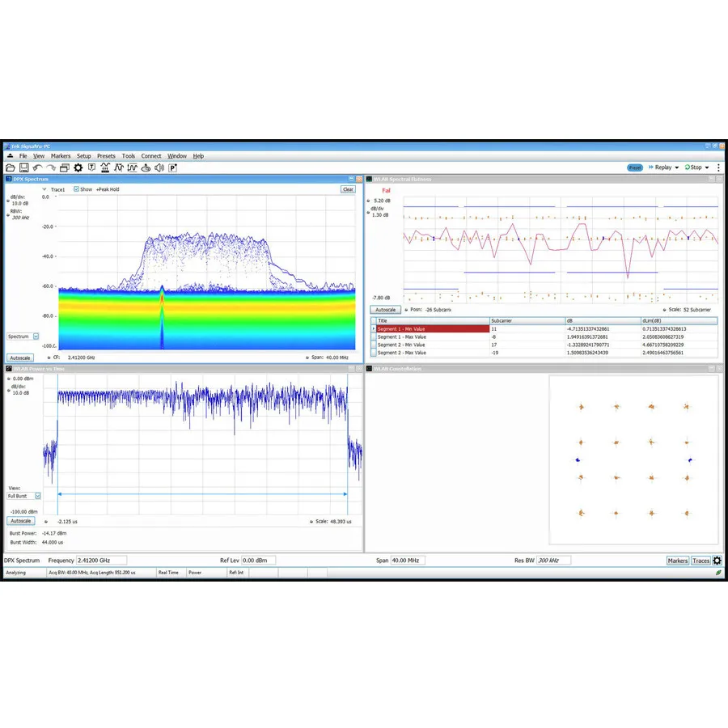Viewport: 728px width, 728px height.
Task: Undo the last action
Action: tap(38, 167)
